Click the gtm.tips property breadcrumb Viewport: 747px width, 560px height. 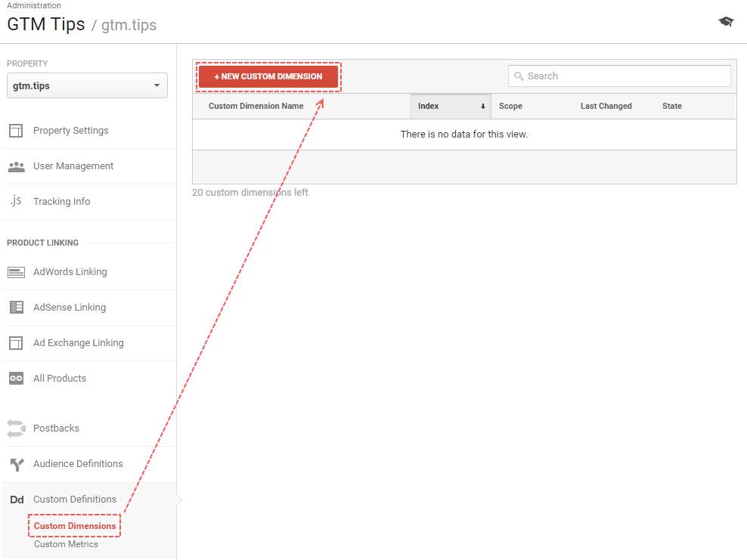(x=129, y=25)
